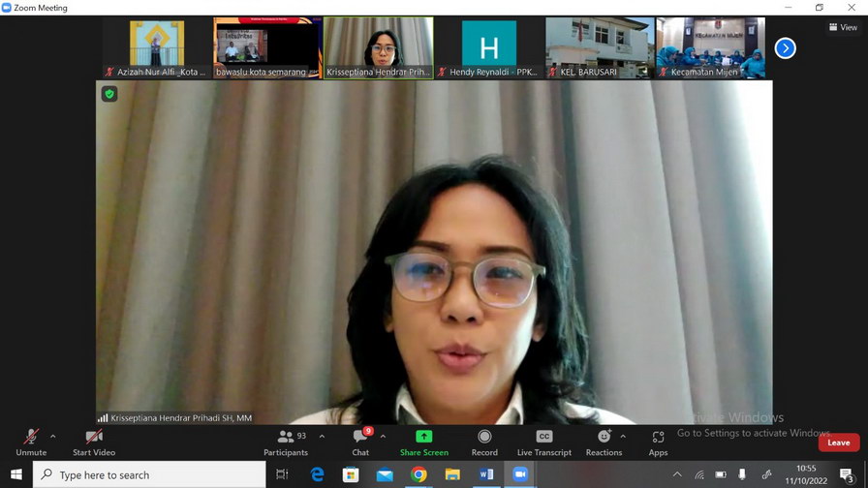Start recording with the Record button
This screenshot has width=868, height=488.
[x=484, y=442]
